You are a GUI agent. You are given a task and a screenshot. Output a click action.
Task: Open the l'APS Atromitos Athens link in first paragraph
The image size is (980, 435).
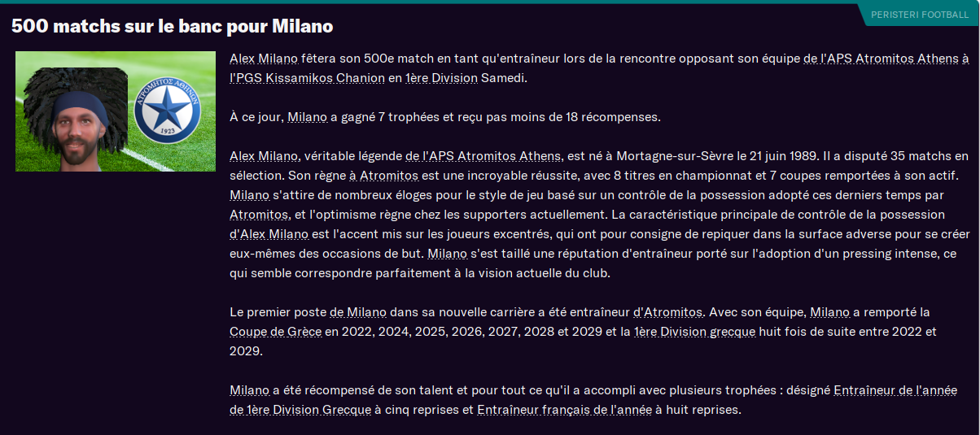tap(886, 59)
